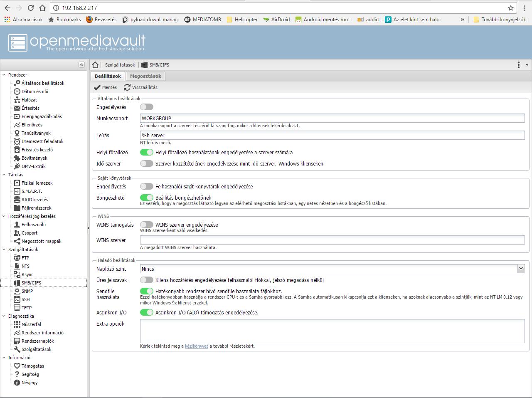Open Értesítés envelope icon

(x=17, y=108)
